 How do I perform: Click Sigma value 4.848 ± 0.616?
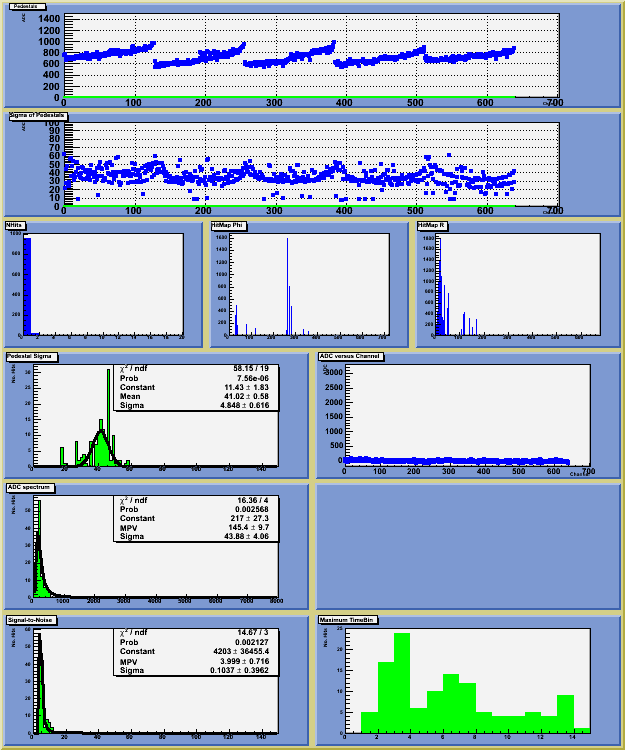(244, 405)
